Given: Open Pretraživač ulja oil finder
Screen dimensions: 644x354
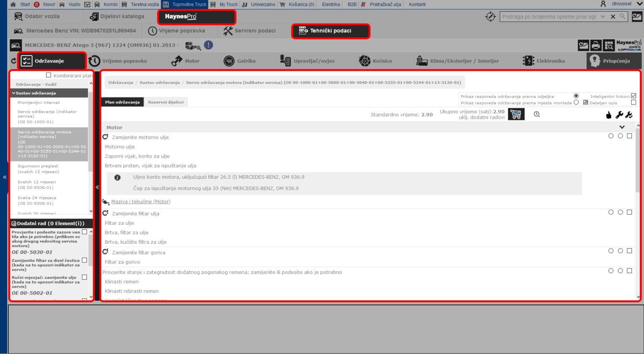Looking at the screenshot, I should click(x=381, y=4).
